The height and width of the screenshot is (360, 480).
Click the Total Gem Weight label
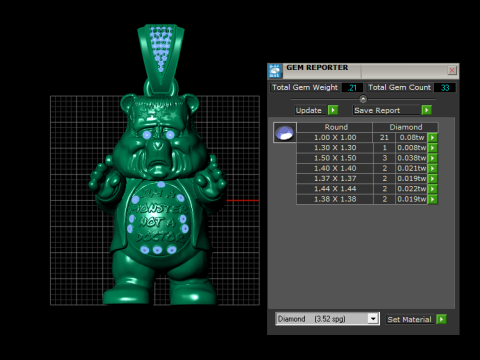(x=305, y=87)
